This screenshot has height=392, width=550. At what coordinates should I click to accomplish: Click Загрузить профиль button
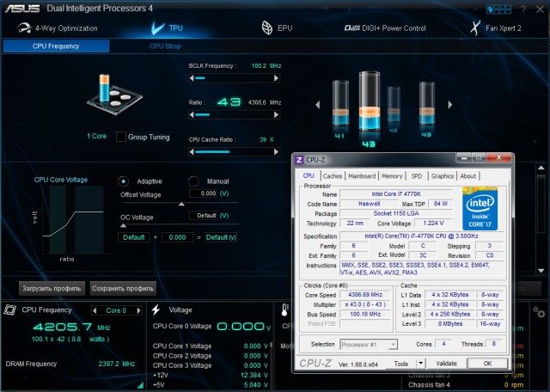tap(52, 289)
